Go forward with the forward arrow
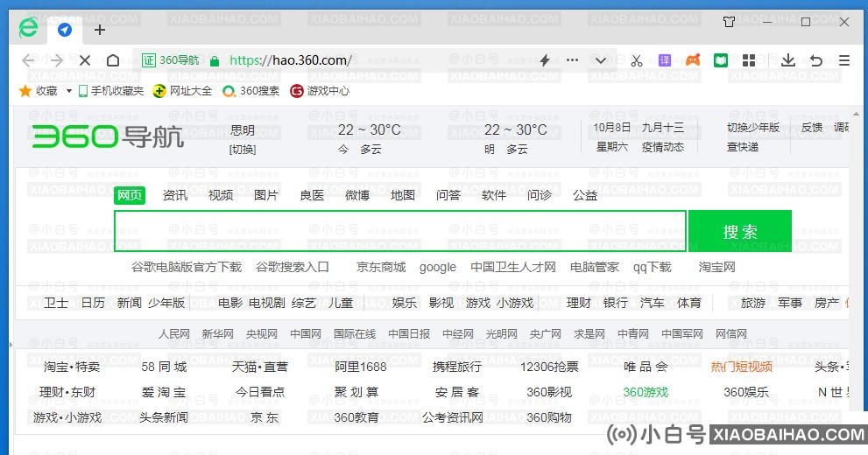Image resolution: width=868 pixels, height=455 pixels. [57, 60]
